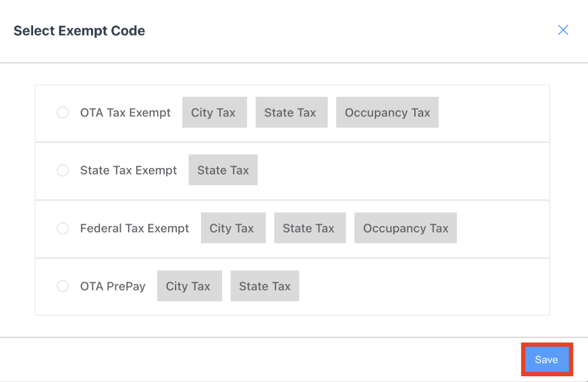Click the Occupancy Tax tag beside Federal Tax Exempt

[405, 228]
